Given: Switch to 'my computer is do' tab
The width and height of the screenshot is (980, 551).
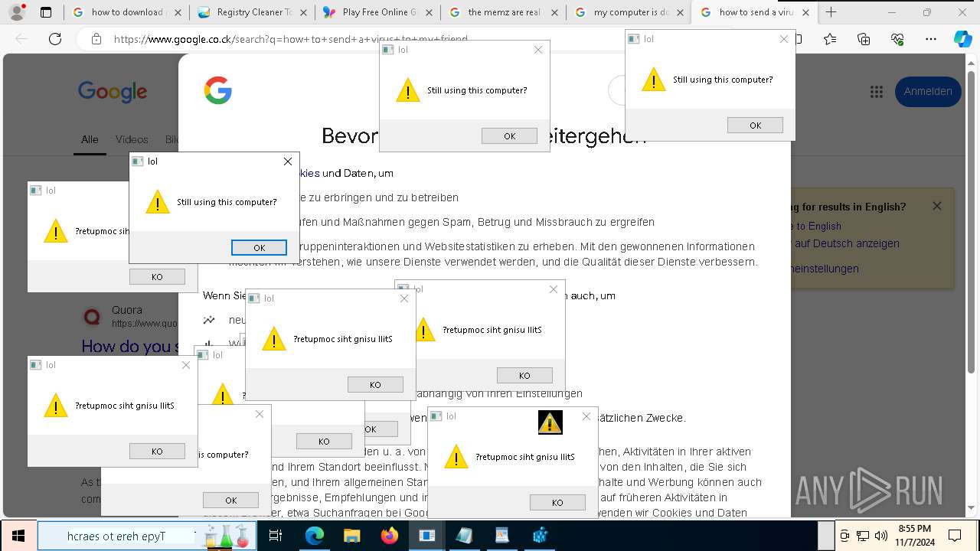Looking at the screenshot, I should pos(629,12).
